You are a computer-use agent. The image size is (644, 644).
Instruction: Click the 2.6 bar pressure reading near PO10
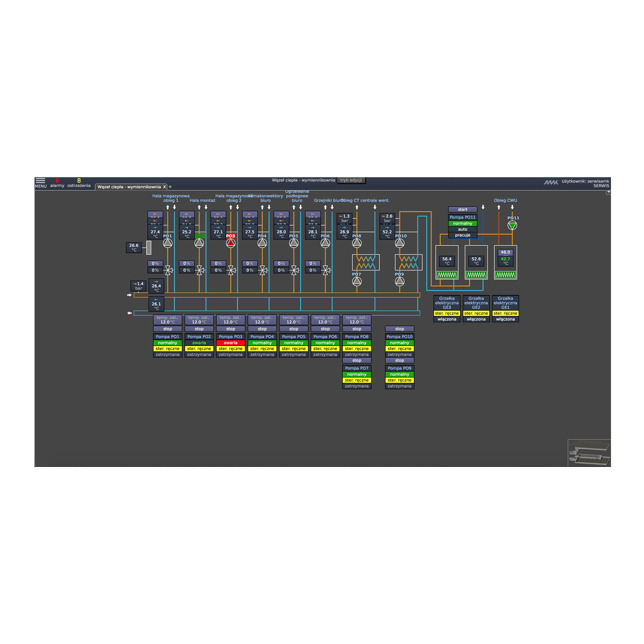point(387,218)
